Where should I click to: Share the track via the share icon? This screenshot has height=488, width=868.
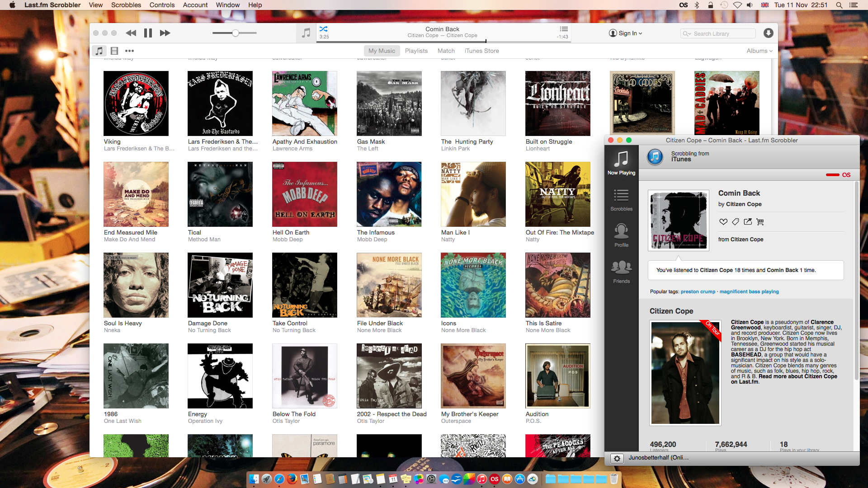pos(748,221)
